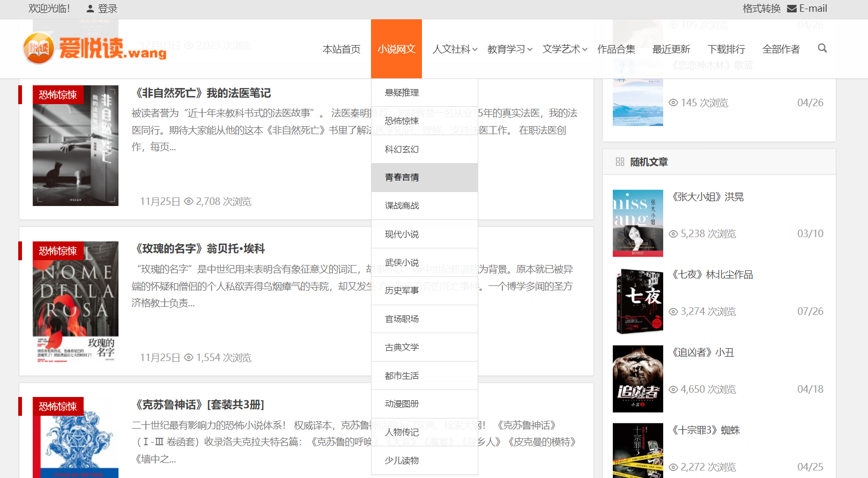Image resolution: width=868 pixels, height=478 pixels.
Task: Select 现代小说 menu entry
Action: [x=424, y=234]
